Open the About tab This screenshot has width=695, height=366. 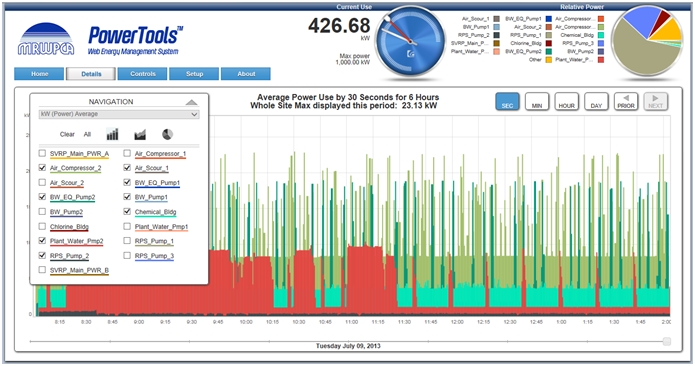[x=246, y=74]
